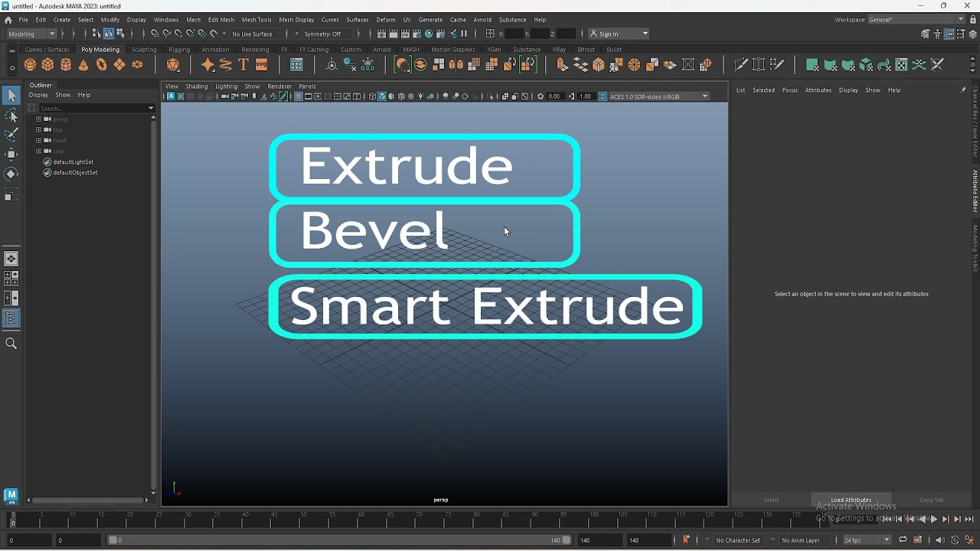980x551 pixels.
Task: Open the Edit Mesh menu
Action: click(221, 20)
